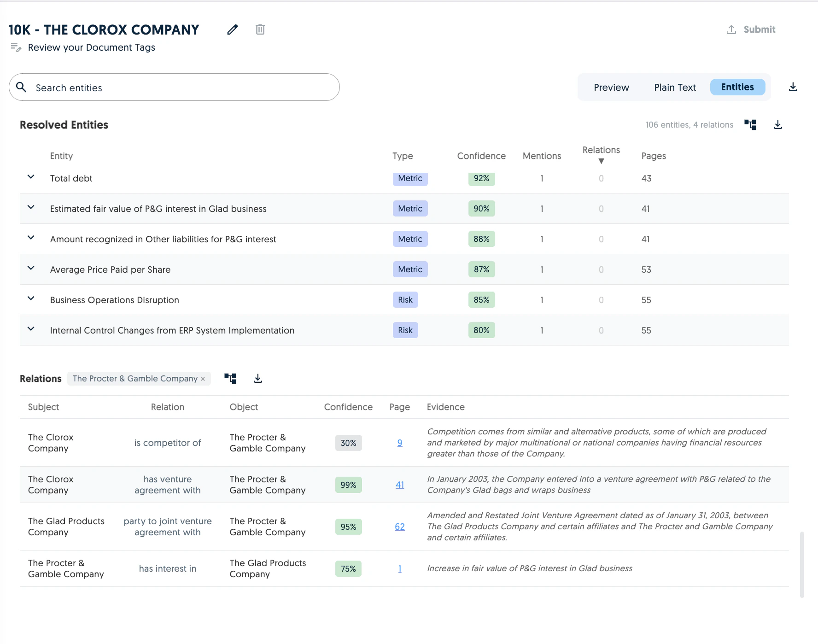Click the Entity column header
The image size is (818, 644).
(61, 156)
